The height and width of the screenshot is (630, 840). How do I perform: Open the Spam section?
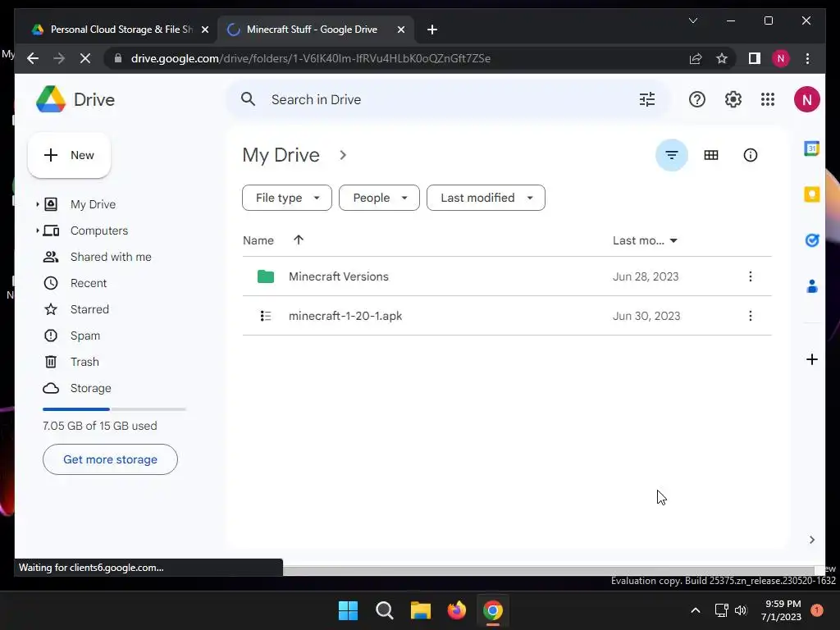click(x=85, y=336)
